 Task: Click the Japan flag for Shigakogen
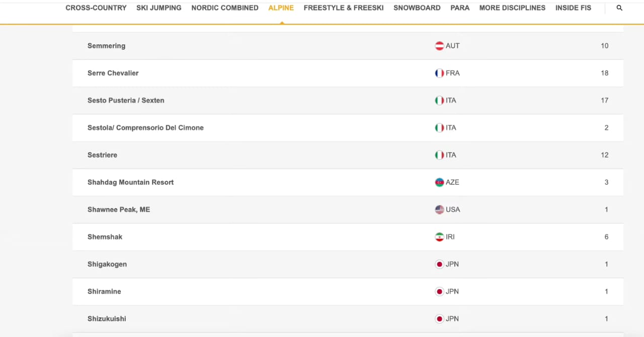pyautogui.click(x=439, y=264)
